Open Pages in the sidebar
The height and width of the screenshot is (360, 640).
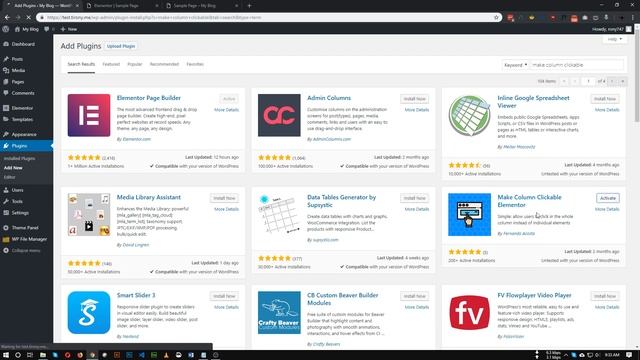[18, 82]
